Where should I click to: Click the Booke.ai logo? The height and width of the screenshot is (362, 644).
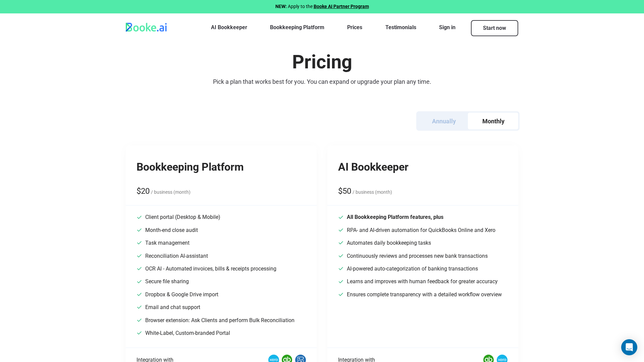point(146,27)
